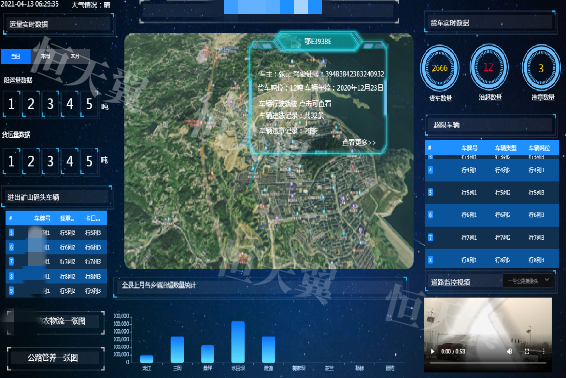
Task: Click 车牌号 column header in 超限车辆 table
Action: 469,148
